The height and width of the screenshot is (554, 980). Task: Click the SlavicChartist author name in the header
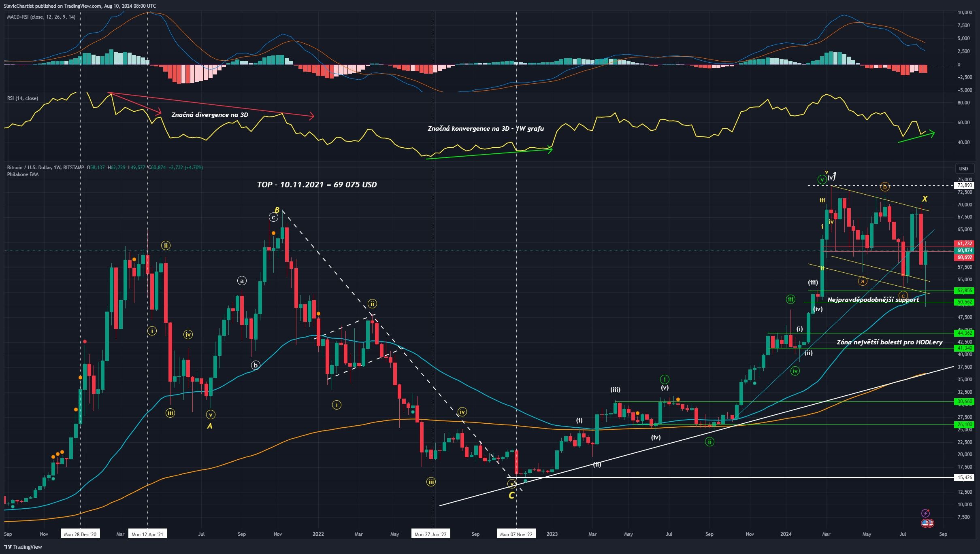19,6
